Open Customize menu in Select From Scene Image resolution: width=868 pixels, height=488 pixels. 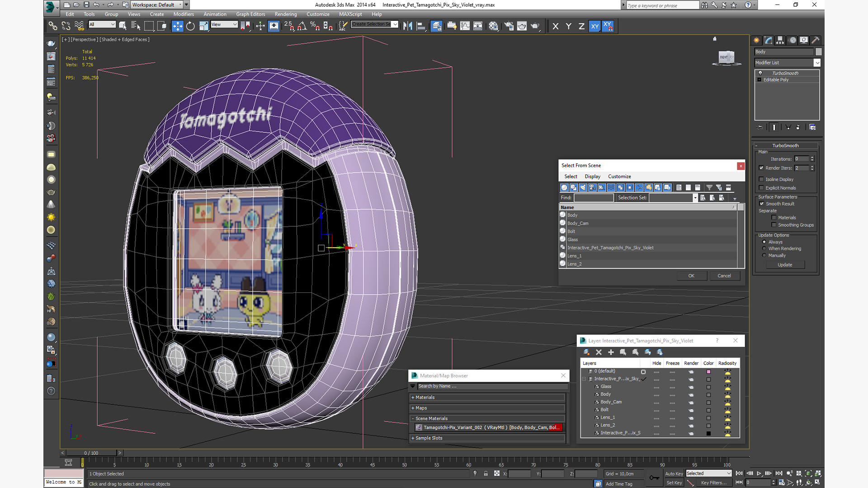[619, 177]
